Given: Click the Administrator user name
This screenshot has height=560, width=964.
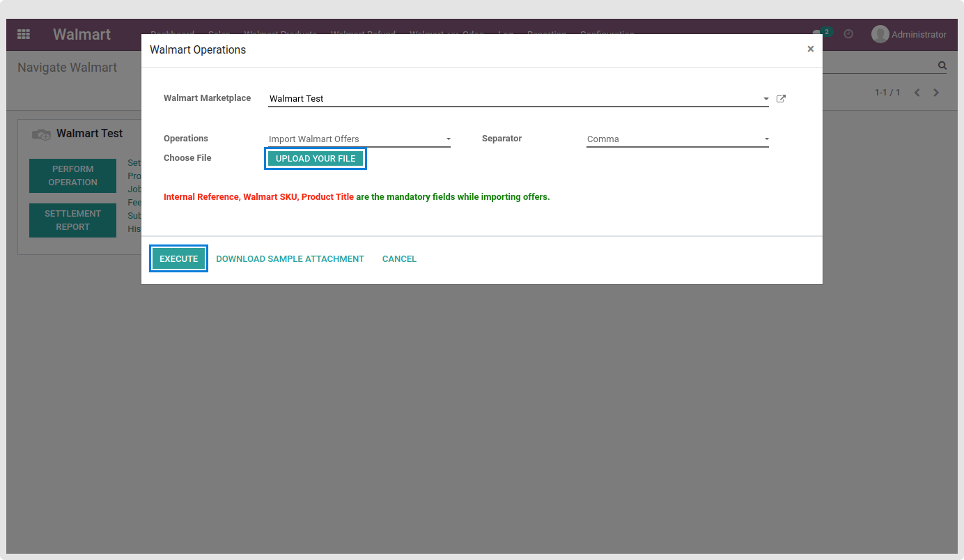Looking at the screenshot, I should pos(919,34).
